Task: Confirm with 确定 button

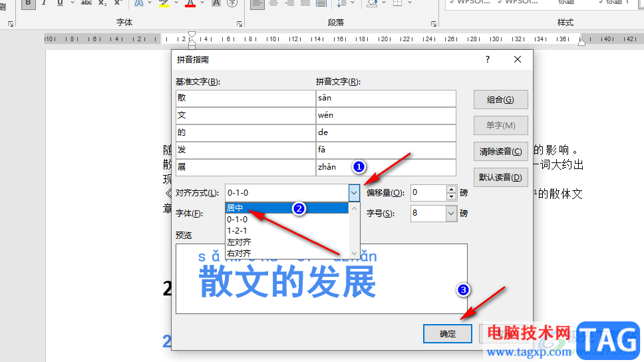Action: [448, 333]
